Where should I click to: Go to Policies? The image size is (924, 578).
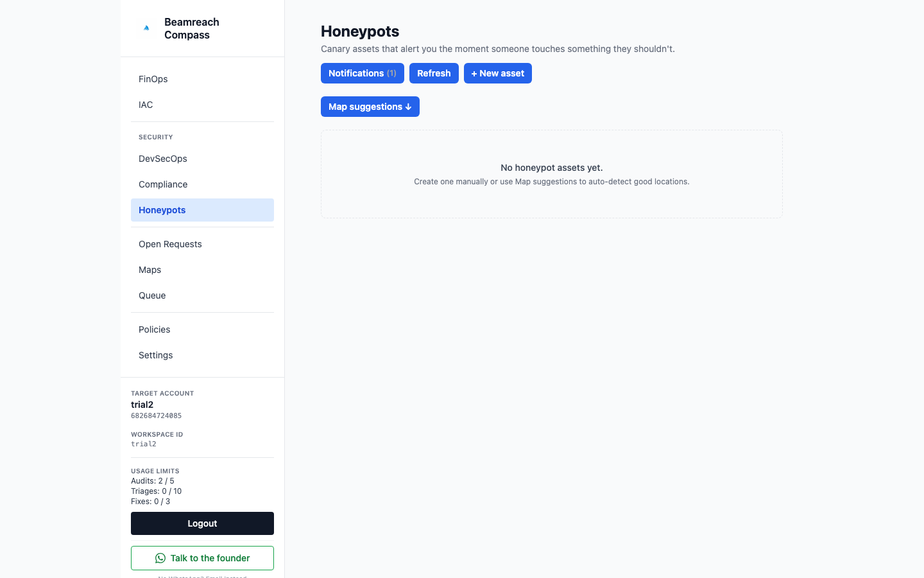tap(202, 329)
